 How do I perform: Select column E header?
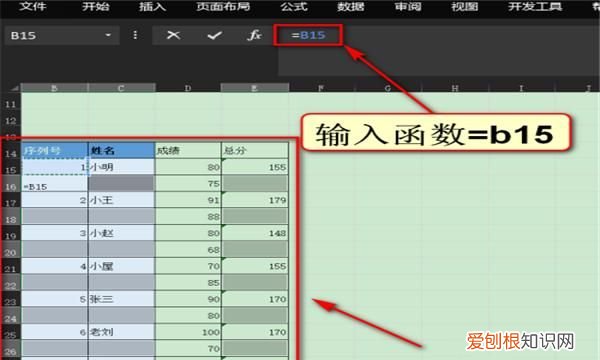coord(254,88)
